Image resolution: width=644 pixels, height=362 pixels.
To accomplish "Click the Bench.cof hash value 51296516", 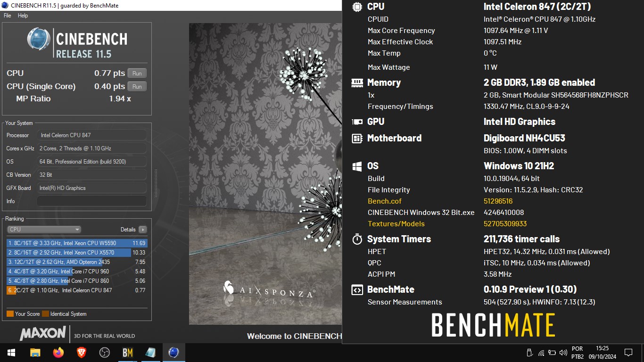I will [x=498, y=201].
